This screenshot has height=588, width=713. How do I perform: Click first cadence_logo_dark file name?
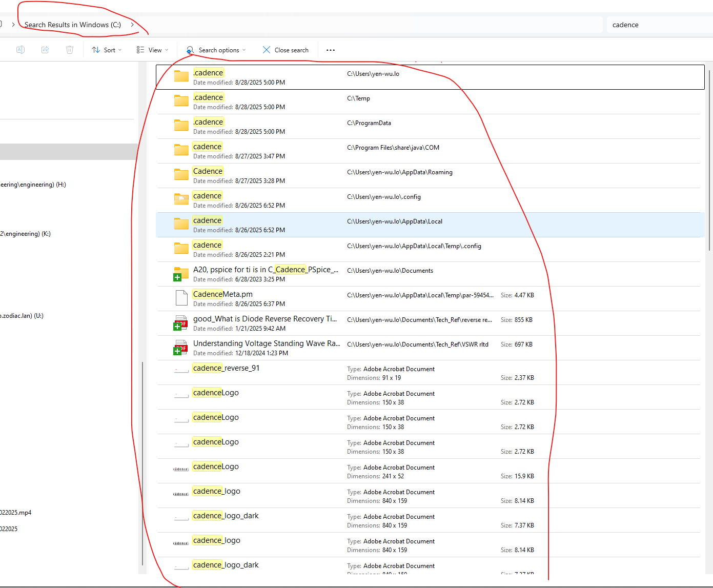pos(226,516)
